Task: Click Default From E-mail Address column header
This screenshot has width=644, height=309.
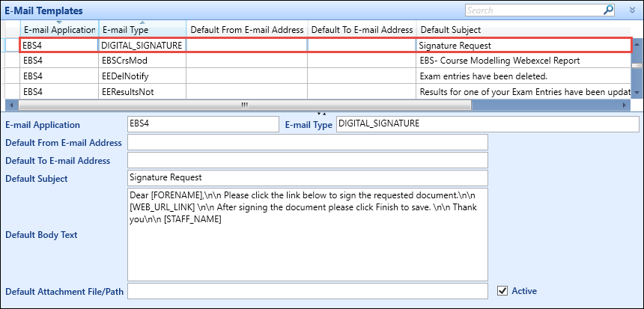Action: [247, 29]
